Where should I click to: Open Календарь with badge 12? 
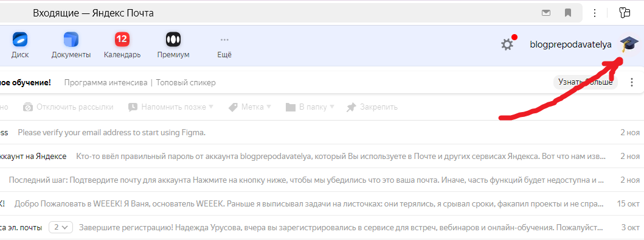(122, 45)
